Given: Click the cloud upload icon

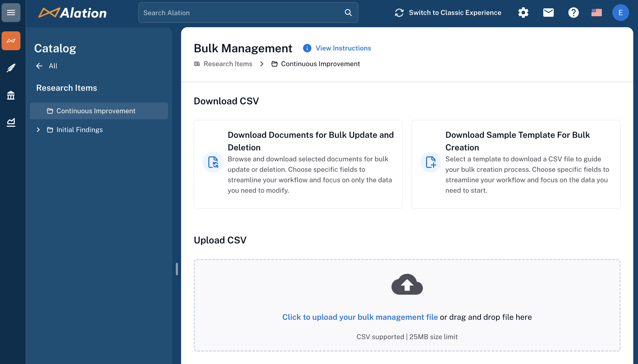Looking at the screenshot, I should pos(407,284).
